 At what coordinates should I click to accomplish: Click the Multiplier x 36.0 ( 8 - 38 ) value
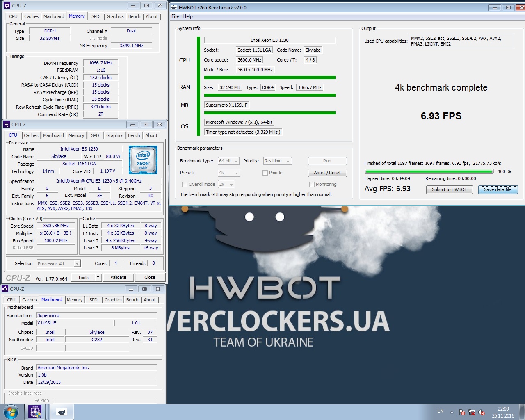coord(56,233)
